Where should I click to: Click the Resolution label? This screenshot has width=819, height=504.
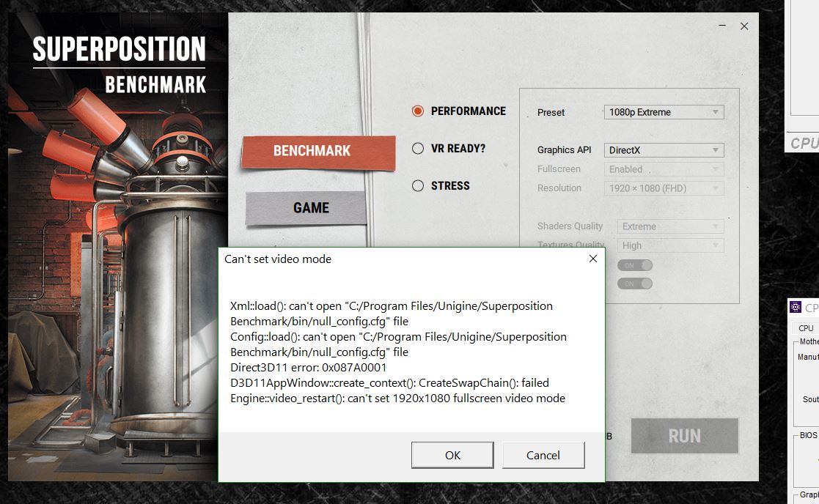[559, 188]
